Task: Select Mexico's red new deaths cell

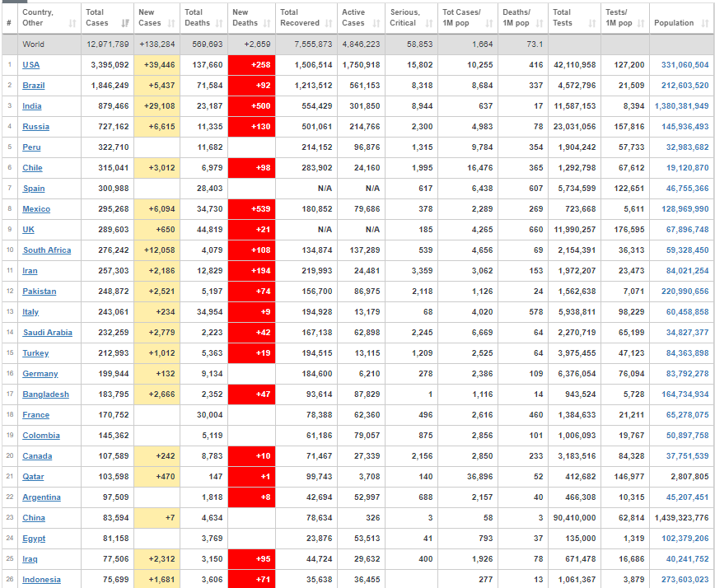Action: (250, 209)
